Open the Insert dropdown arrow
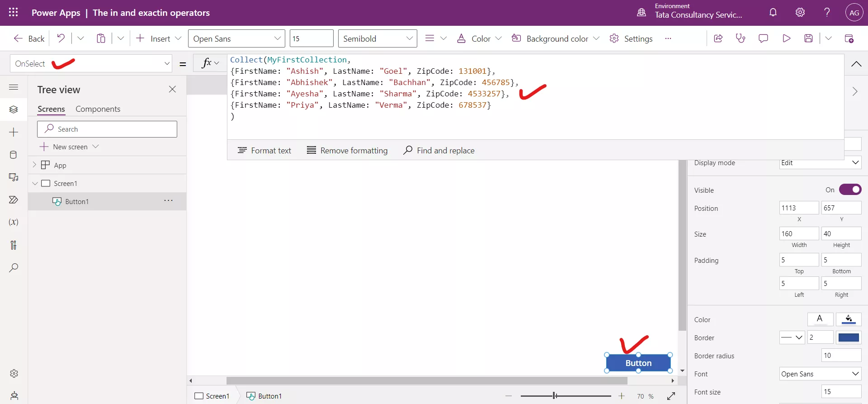This screenshot has width=868, height=404. [x=178, y=38]
